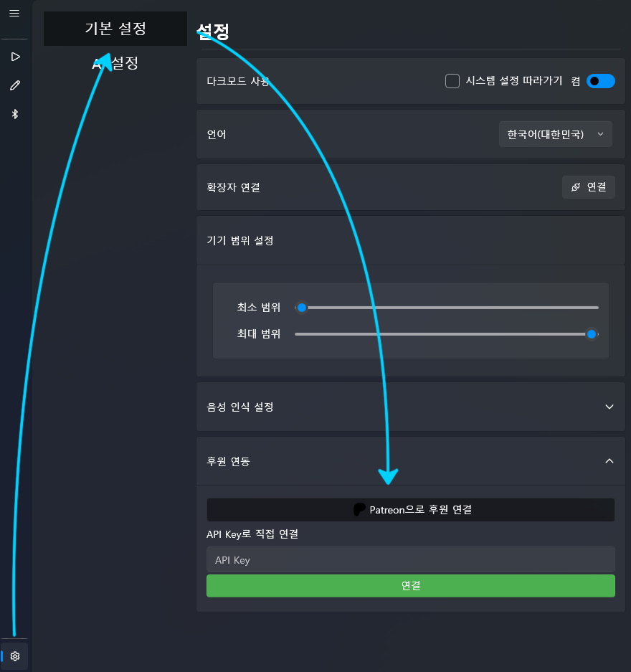
Task: Click Patreon으로 후원 연결 button
Action: click(x=410, y=510)
